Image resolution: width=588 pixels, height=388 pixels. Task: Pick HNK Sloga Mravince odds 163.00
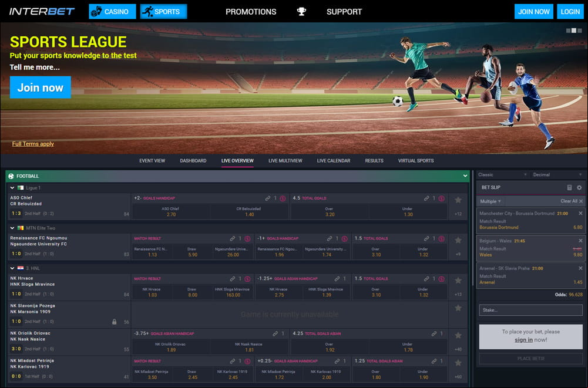point(233,292)
